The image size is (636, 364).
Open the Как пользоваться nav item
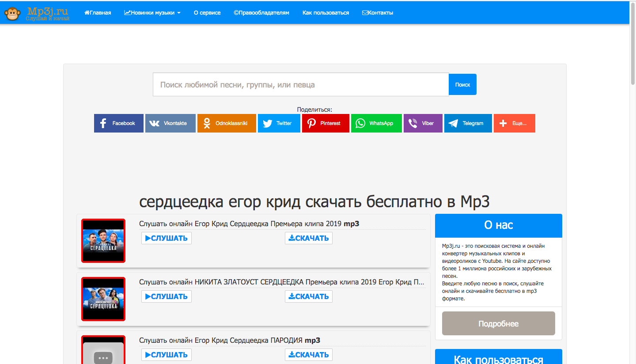pos(326,13)
